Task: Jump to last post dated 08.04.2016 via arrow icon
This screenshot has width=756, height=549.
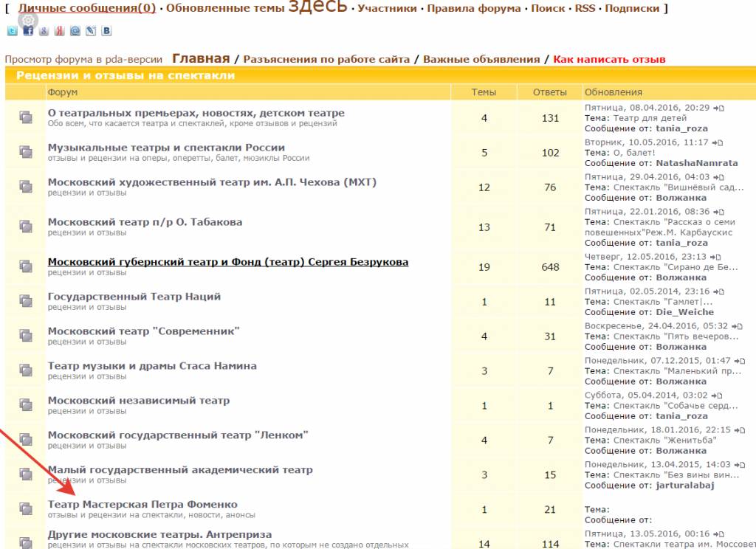Action: tap(718, 108)
